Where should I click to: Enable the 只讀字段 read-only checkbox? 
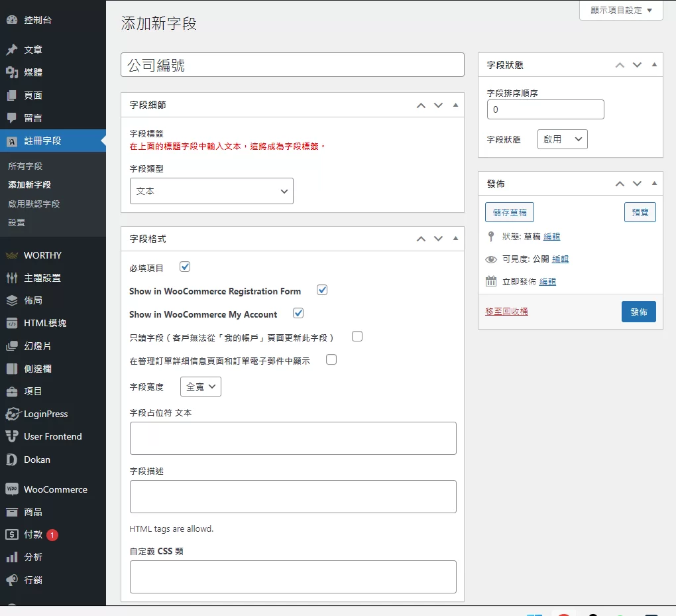357,336
